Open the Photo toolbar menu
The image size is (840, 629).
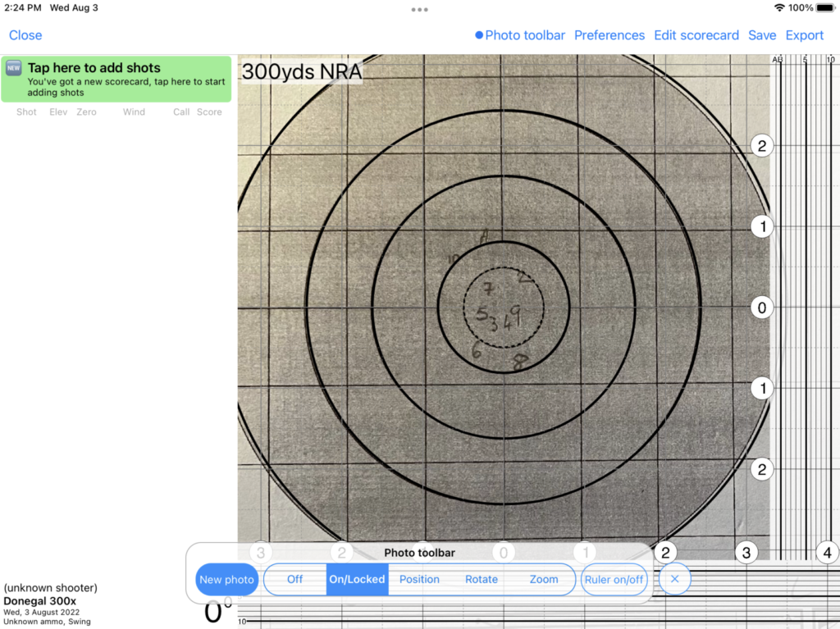[x=520, y=35]
